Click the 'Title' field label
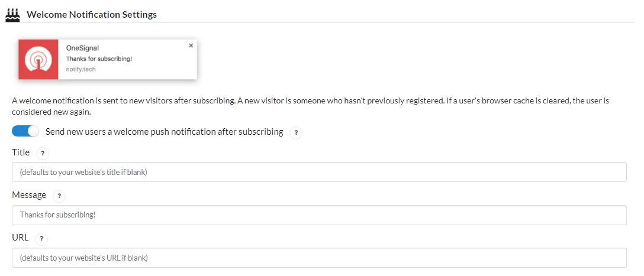The height and width of the screenshot is (276, 644). click(x=21, y=152)
